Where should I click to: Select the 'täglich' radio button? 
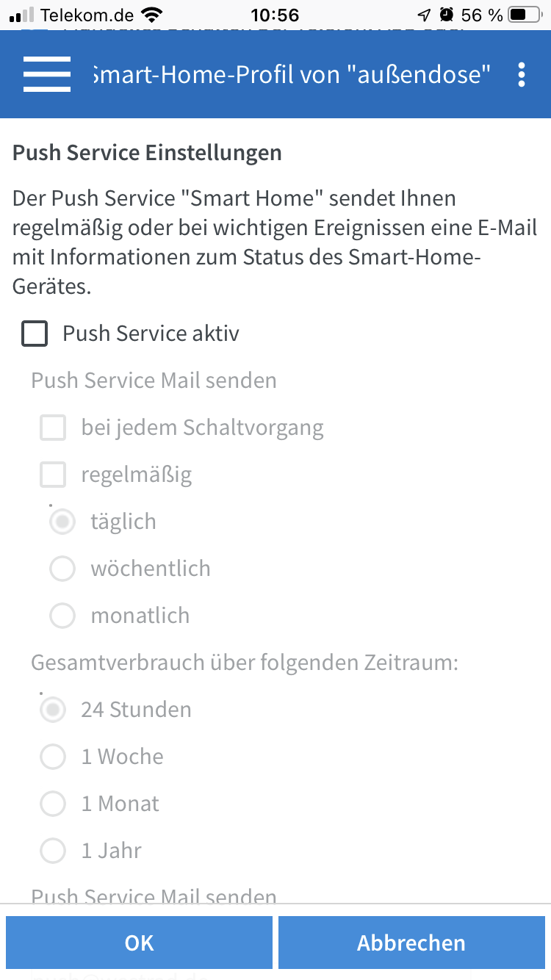(62, 522)
